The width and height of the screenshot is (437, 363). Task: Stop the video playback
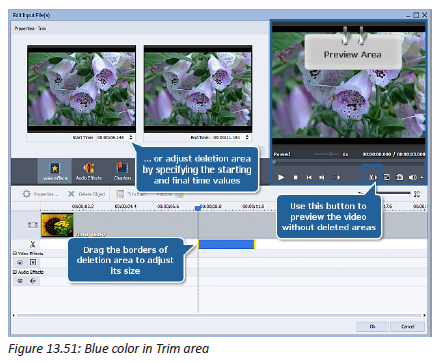pos(295,177)
